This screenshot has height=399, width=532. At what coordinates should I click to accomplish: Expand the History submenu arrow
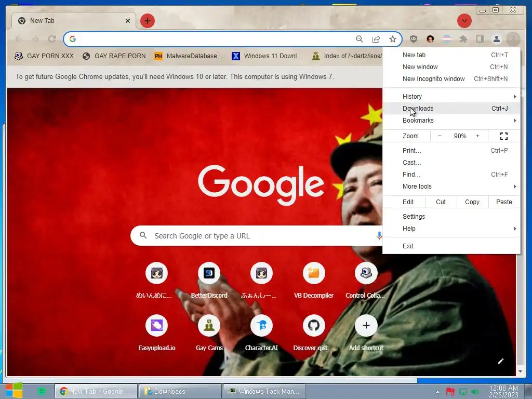pos(515,97)
